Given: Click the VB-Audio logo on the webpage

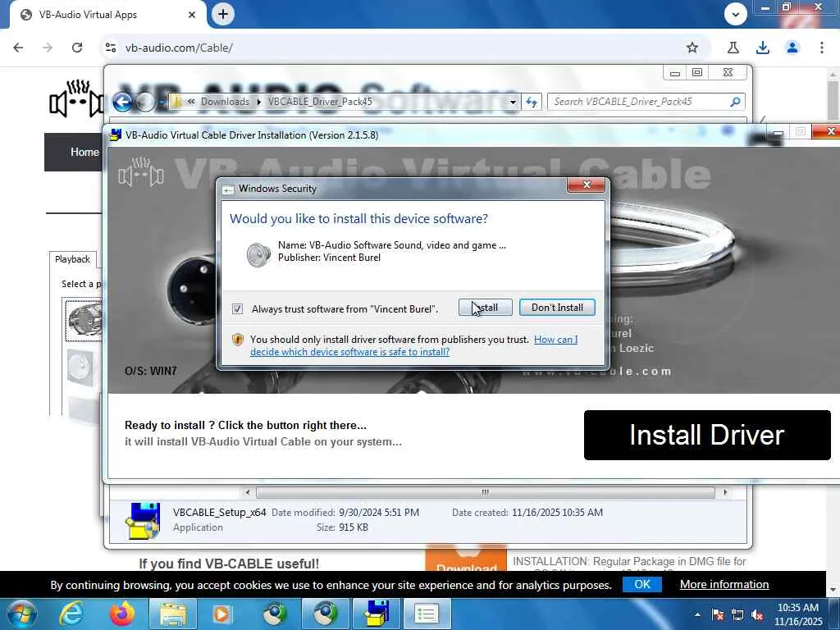Looking at the screenshot, I should click(76, 98).
